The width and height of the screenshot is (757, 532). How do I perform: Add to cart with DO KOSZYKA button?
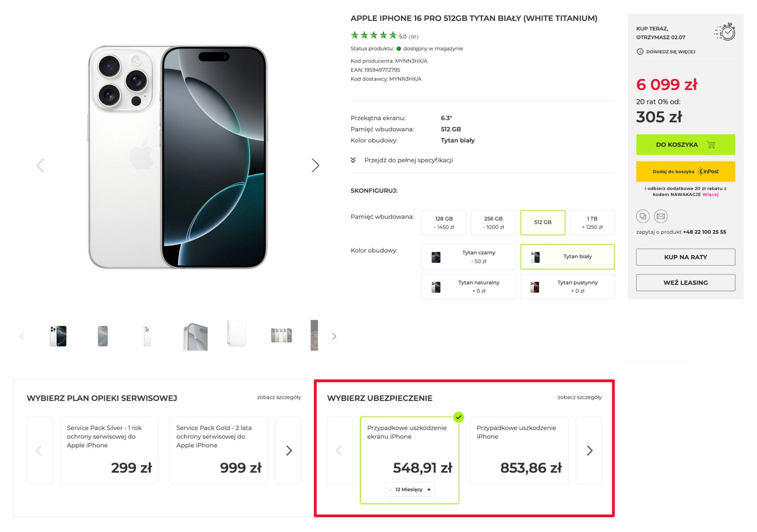pos(685,145)
